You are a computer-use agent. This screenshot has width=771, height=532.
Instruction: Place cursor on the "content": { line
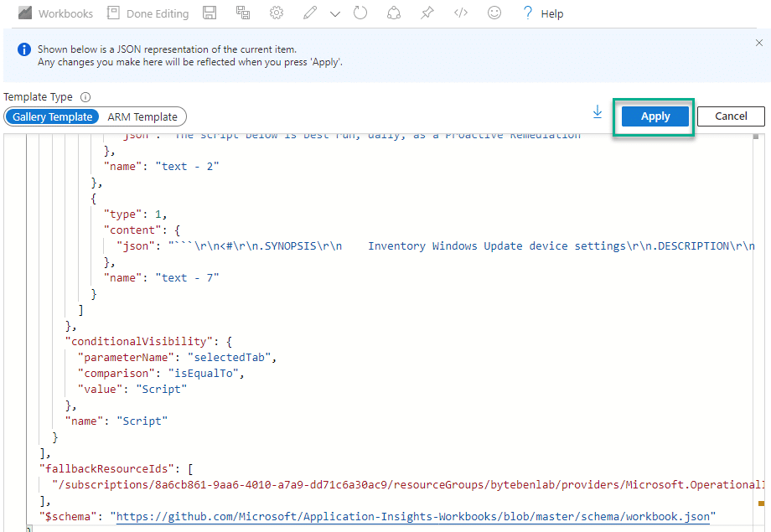142,230
